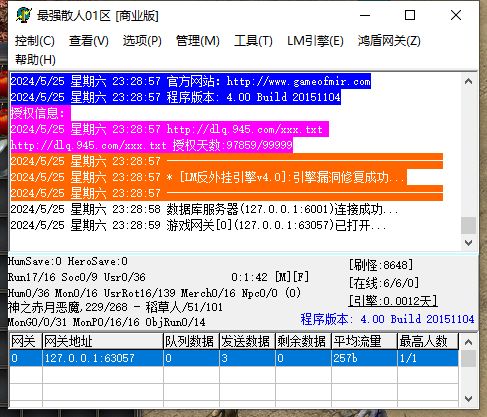This screenshot has height=417, width=487.
Task: Click the log line 程序版本 4.00 Build 20151104
Action: point(175,97)
